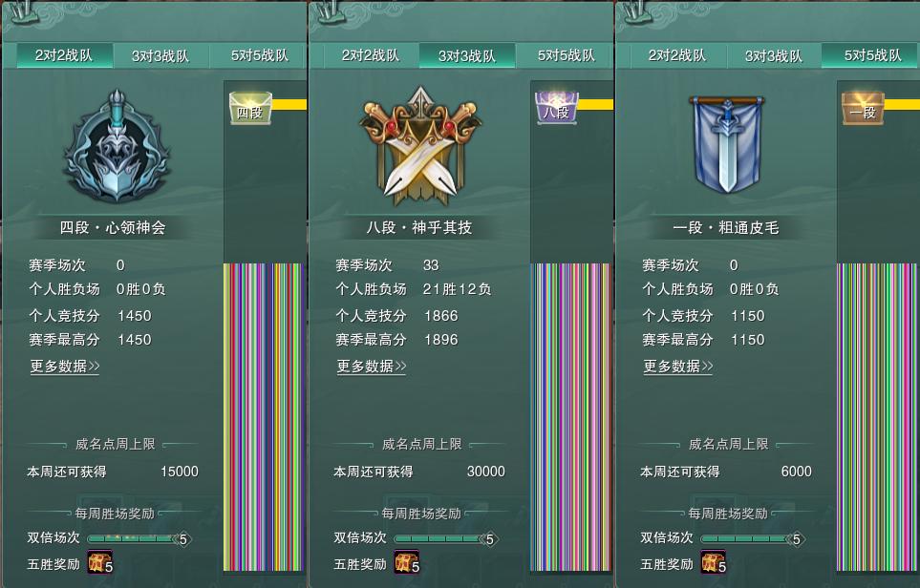
Task: Expand 更多数据 under 八段 stats
Action: (372, 367)
